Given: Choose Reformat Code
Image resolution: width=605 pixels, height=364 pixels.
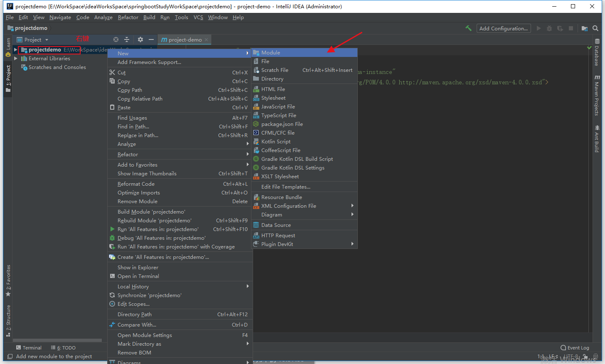Looking at the screenshot, I should click(180, 184).
